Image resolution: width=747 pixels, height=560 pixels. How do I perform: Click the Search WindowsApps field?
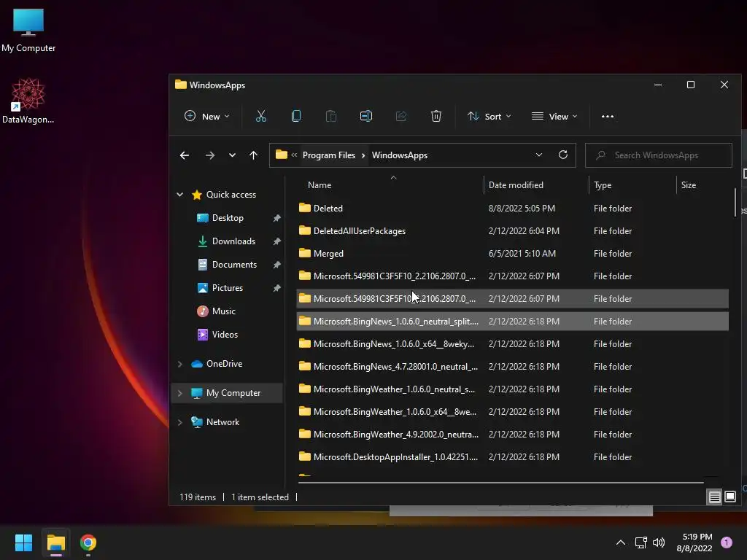[659, 155]
